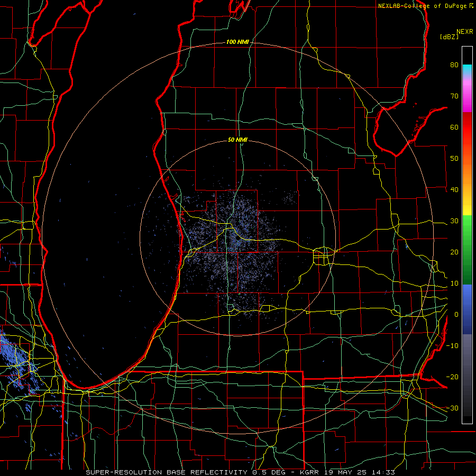Click the 60 value on the dBZ scale
The image size is (476, 476).
[454, 127]
